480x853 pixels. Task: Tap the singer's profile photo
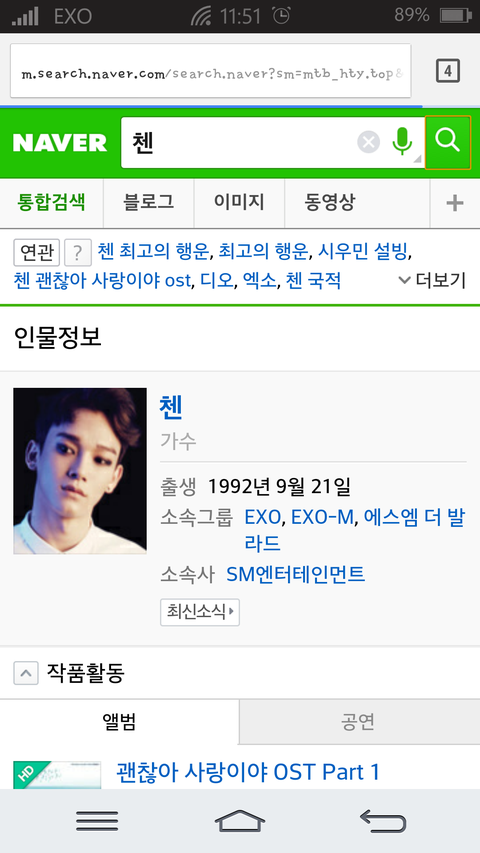click(x=80, y=471)
